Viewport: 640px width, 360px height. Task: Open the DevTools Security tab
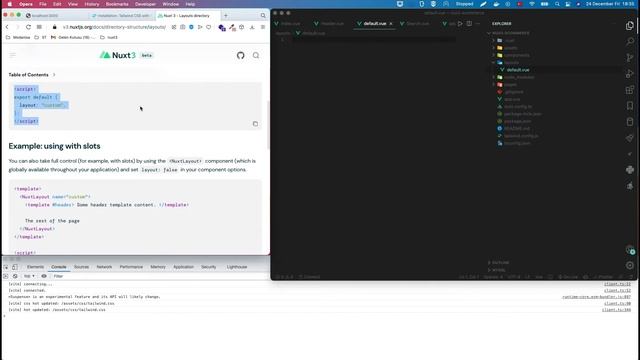pos(209,267)
